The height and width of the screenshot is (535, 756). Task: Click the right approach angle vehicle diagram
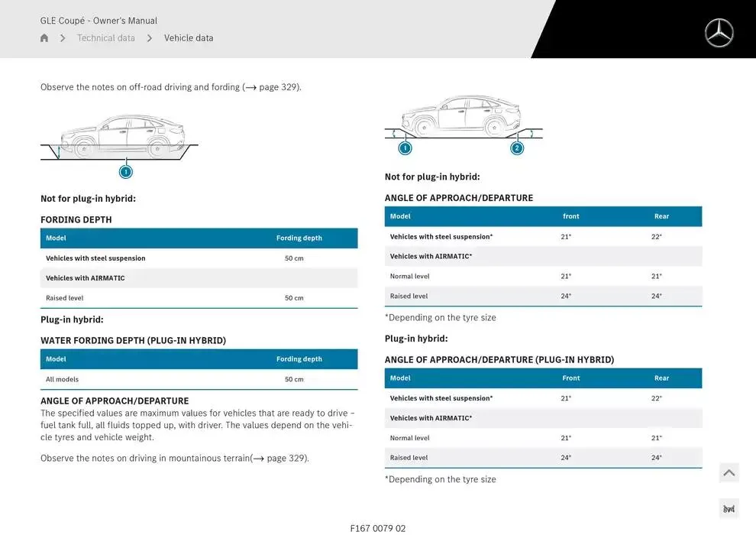click(x=462, y=115)
